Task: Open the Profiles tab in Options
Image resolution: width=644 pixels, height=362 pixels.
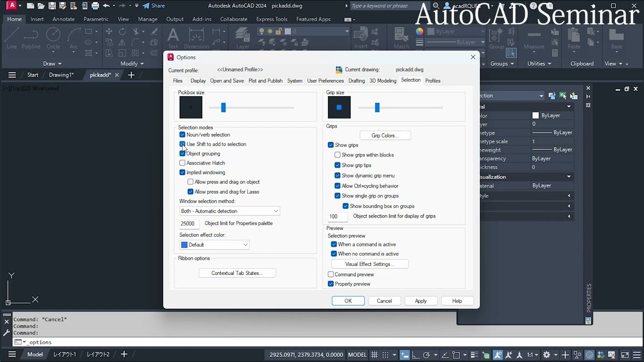Action: tap(433, 80)
